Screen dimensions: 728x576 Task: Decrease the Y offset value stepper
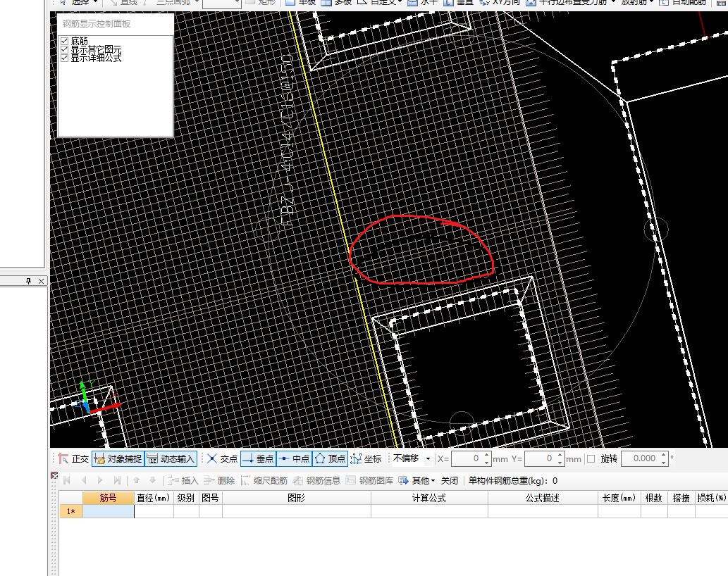click(x=560, y=463)
